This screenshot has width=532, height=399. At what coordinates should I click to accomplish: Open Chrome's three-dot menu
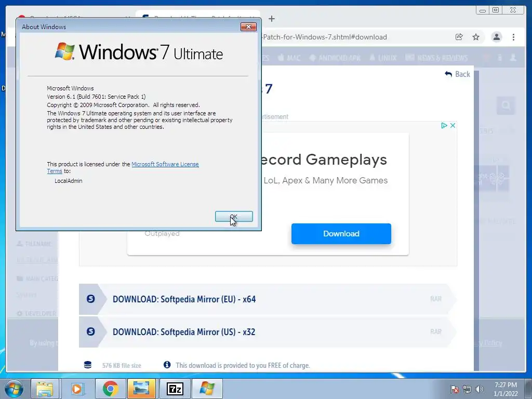pyautogui.click(x=513, y=37)
